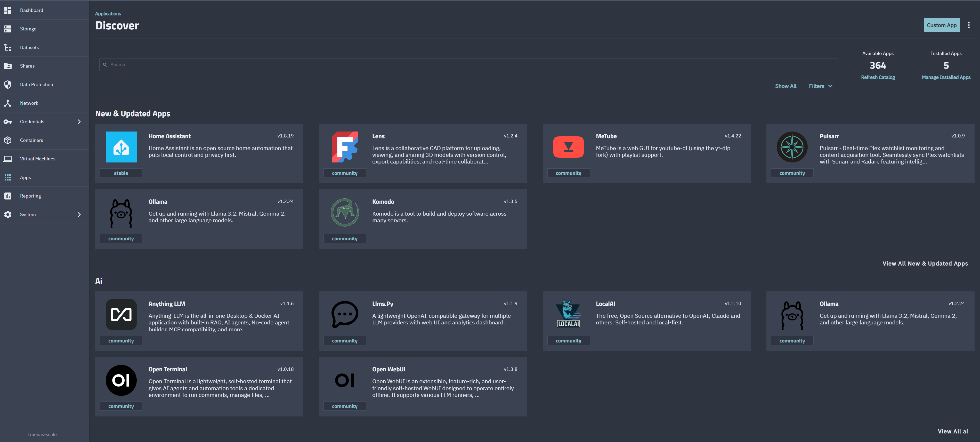
Task: Click the community badge under Komodo
Action: (345, 239)
